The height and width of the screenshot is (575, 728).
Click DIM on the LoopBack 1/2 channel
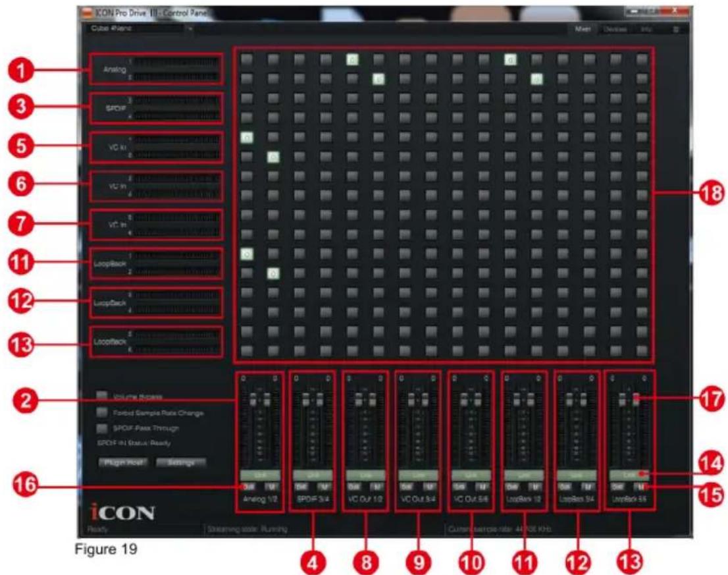tap(513, 487)
